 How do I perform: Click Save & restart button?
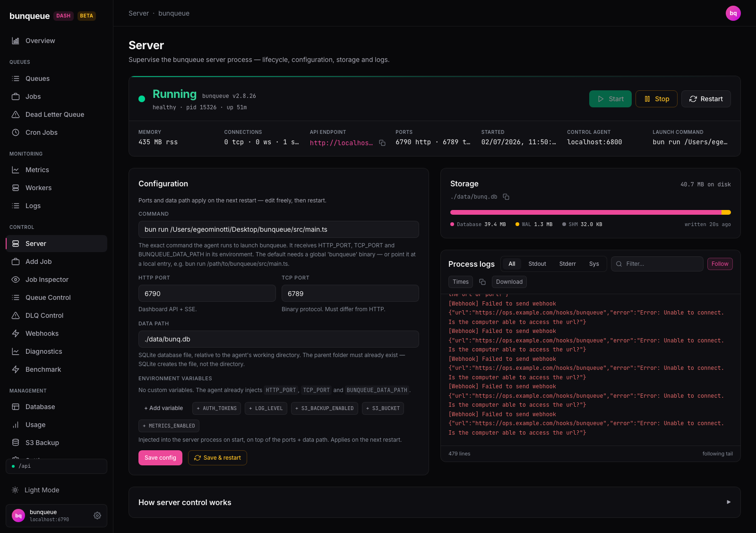point(217,458)
